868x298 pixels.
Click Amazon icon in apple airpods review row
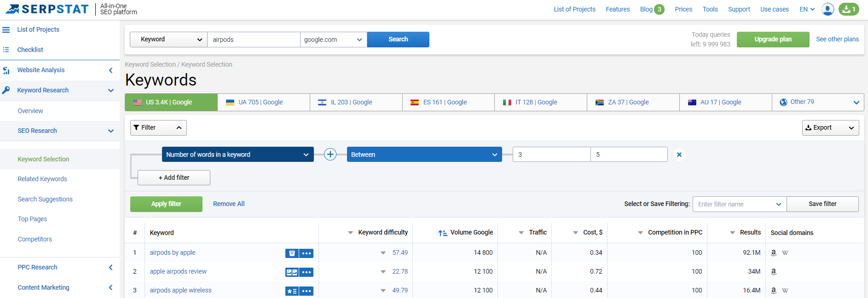(774, 271)
